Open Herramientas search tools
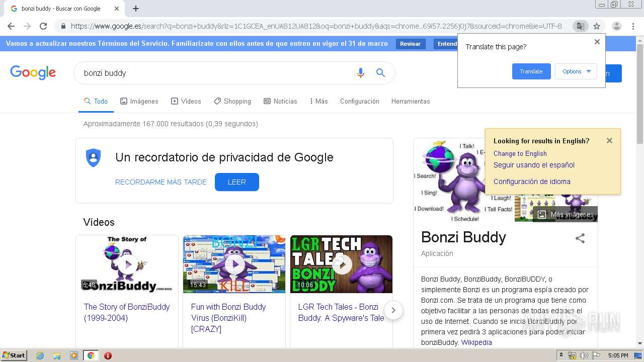The height and width of the screenshot is (362, 644). tap(411, 101)
